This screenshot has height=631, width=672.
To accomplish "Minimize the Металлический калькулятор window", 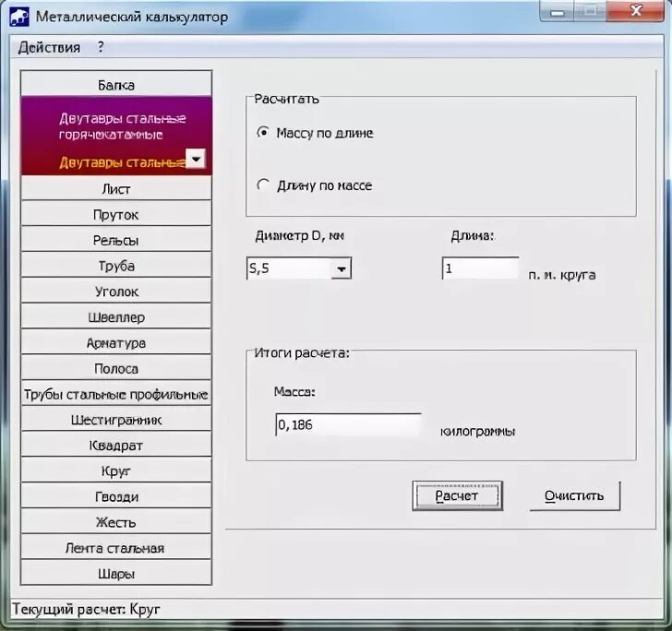I will pyautogui.click(x=558, y=12).
